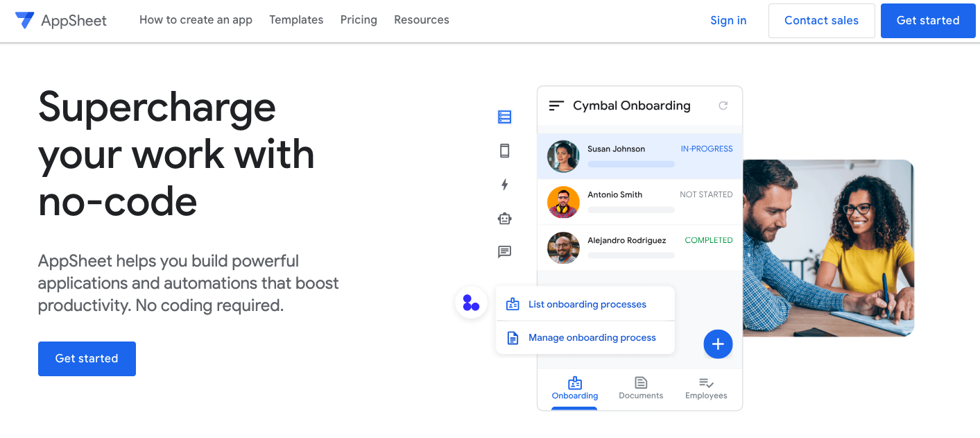
Task: Select the data table icon in sidebar
Action: 505,117
